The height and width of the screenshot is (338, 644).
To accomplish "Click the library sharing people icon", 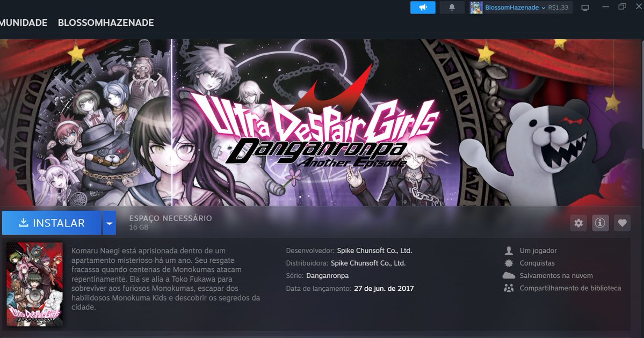I will point(509,288).
